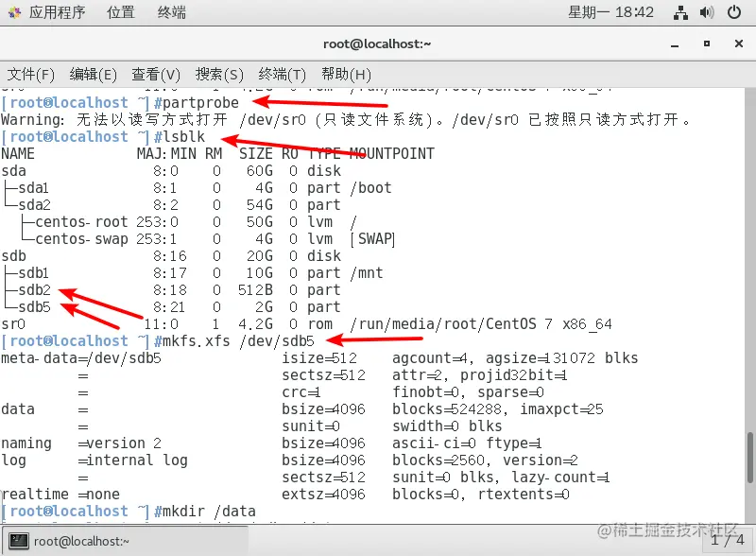Screen dimensions: 756x556
Task: Click the lsblk command text
Action: coord(183,136)
